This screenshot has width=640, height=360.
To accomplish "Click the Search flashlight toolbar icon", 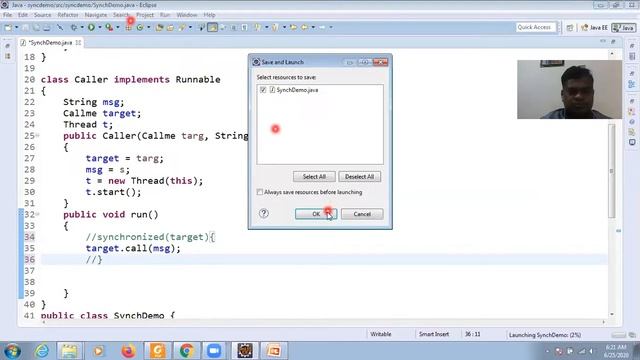I will [182, 27].
